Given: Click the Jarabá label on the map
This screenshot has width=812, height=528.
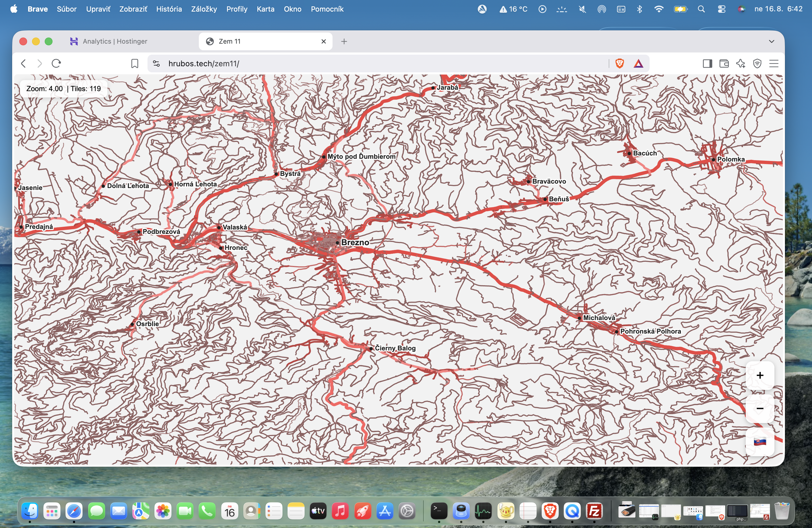Looking at the screenshot, I should [448, 88].
